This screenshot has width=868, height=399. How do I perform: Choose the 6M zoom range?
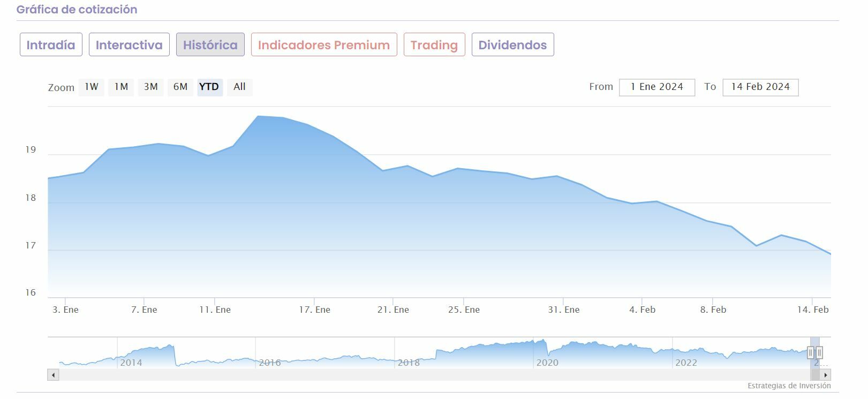180,87
